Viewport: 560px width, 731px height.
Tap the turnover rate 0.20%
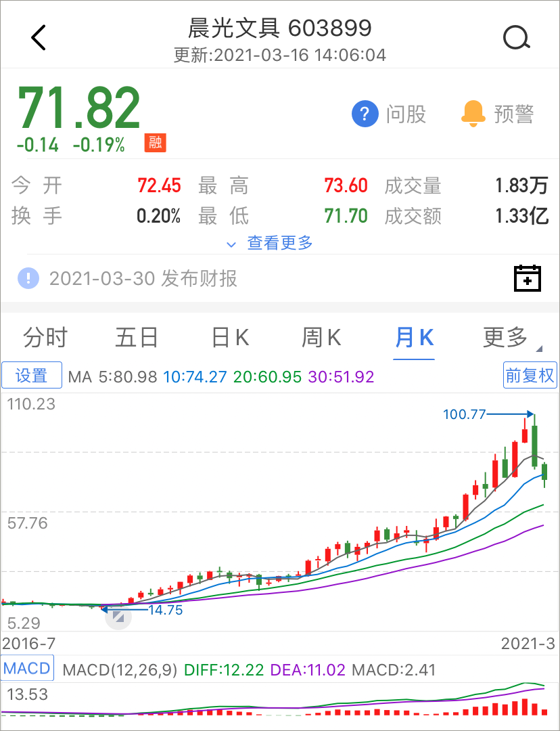(x=158, y=217)
